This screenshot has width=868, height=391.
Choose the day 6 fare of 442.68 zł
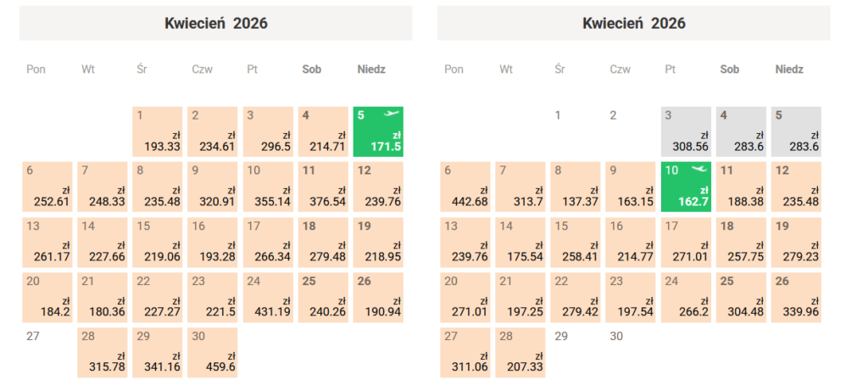(x=465, y=187)
